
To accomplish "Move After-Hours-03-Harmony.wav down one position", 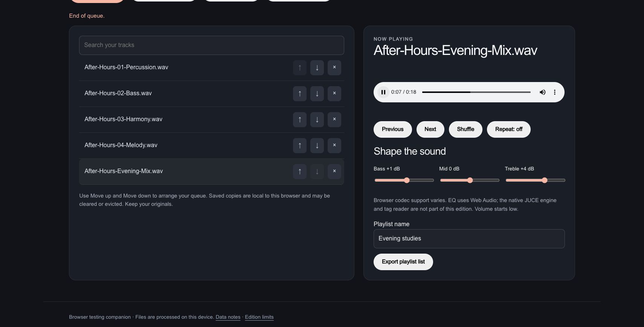I will coord(317,120).
